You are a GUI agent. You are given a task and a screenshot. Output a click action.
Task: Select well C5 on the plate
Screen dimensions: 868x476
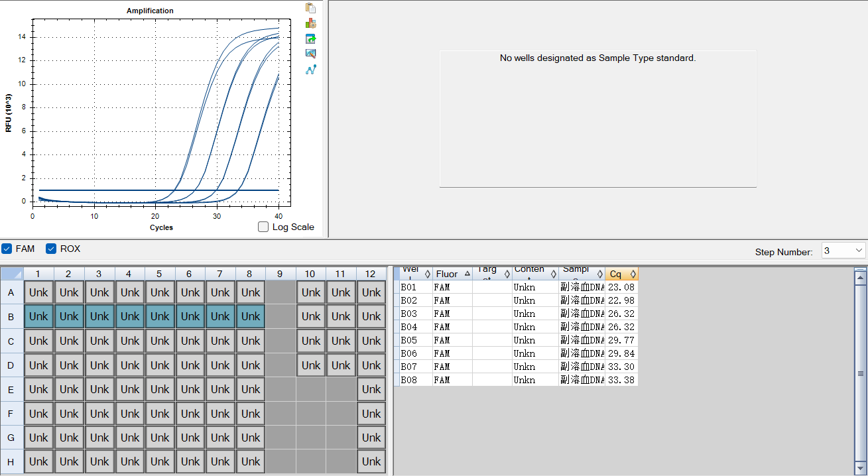(x=160, y=341)
